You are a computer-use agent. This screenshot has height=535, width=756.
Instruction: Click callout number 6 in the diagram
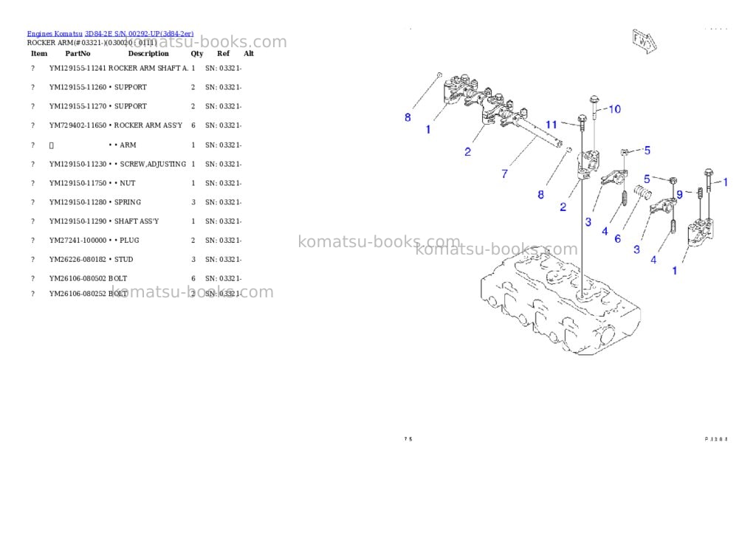click(x=618, y=239)
